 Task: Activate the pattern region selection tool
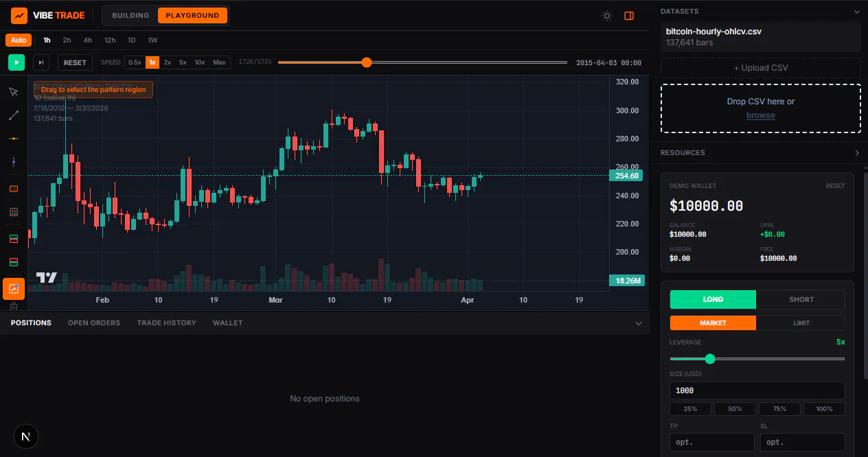click(14, 289)
